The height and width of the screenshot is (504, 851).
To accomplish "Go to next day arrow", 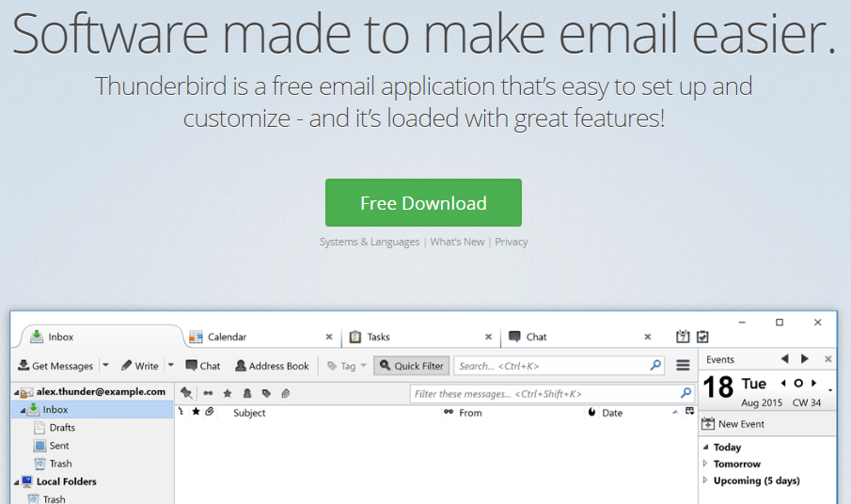I will coord(813,383).
